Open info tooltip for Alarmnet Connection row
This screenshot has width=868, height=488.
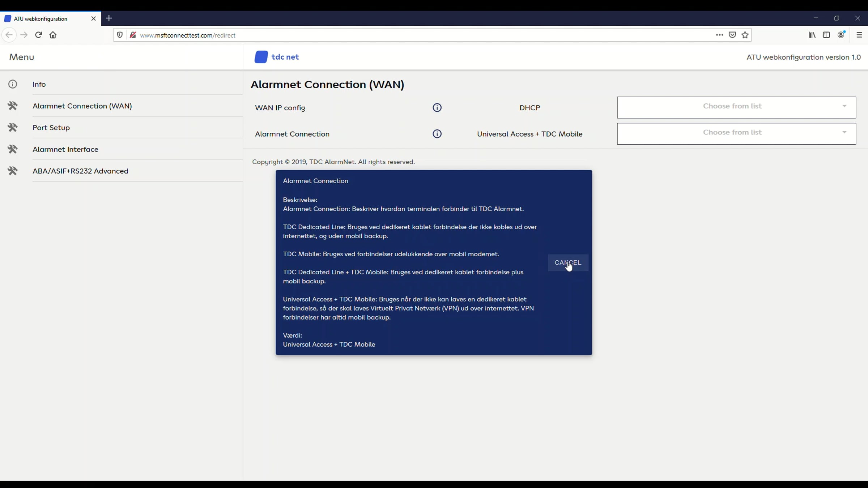(x=437, y=134)
